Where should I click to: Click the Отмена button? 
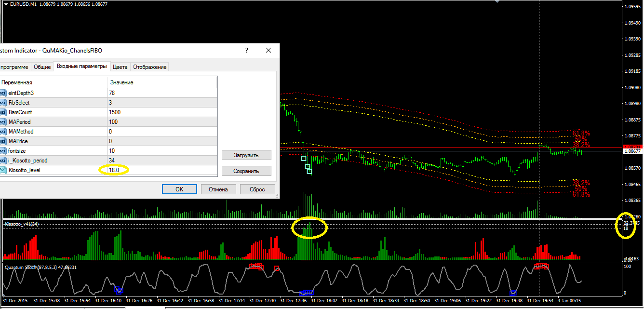[x=218, y=189]
